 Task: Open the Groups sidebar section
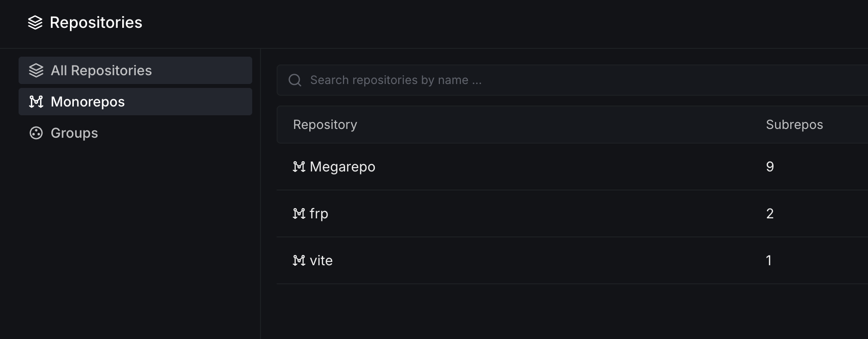(x=74, y=133)
